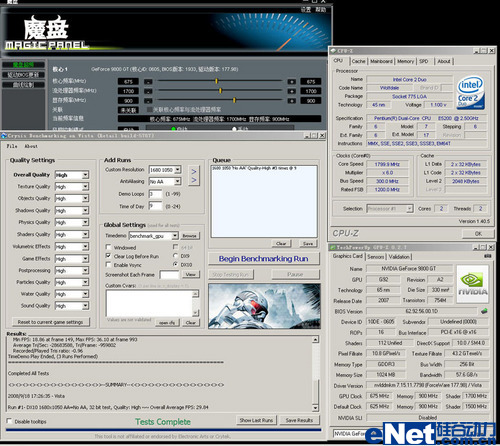Open Custom Resolution dropdown
500x446 pixels.
coord(178,170)
